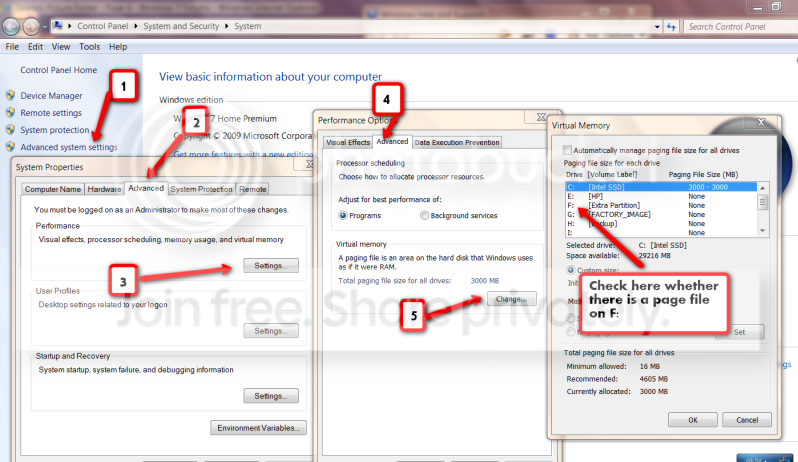Select the Programs radio button
The image size is (798, 462).
click(x=343, y=216)
